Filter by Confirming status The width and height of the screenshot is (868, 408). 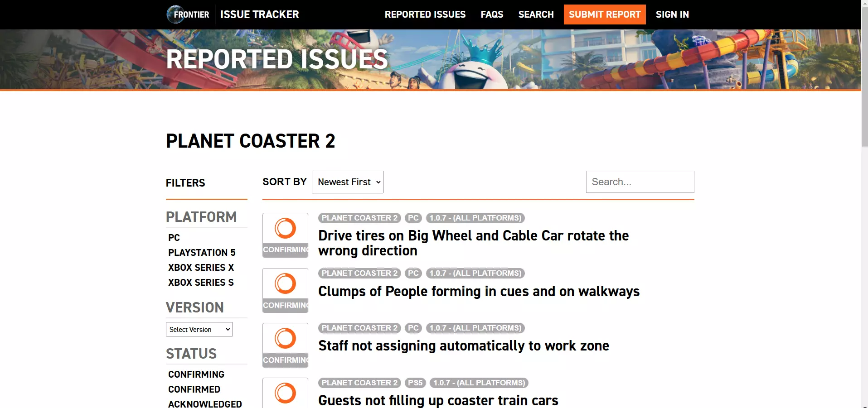click(x=196, y=374)
